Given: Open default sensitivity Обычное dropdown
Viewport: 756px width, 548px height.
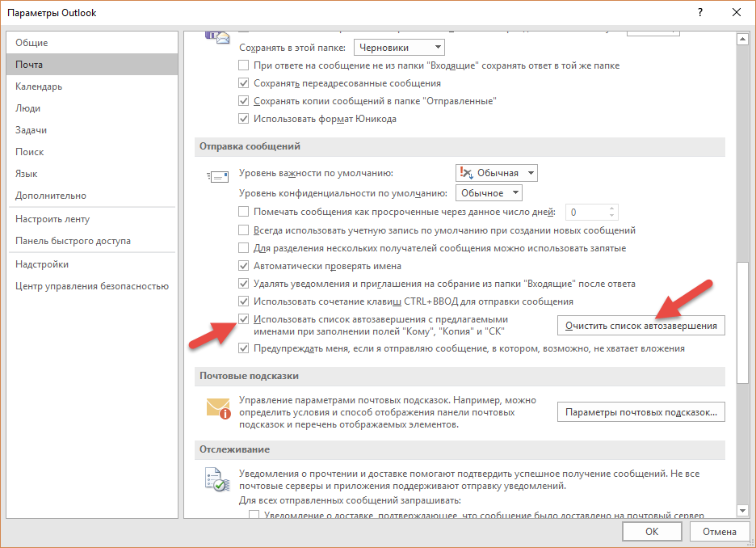Looking at the screenshot, I should [x=489, y=193].
